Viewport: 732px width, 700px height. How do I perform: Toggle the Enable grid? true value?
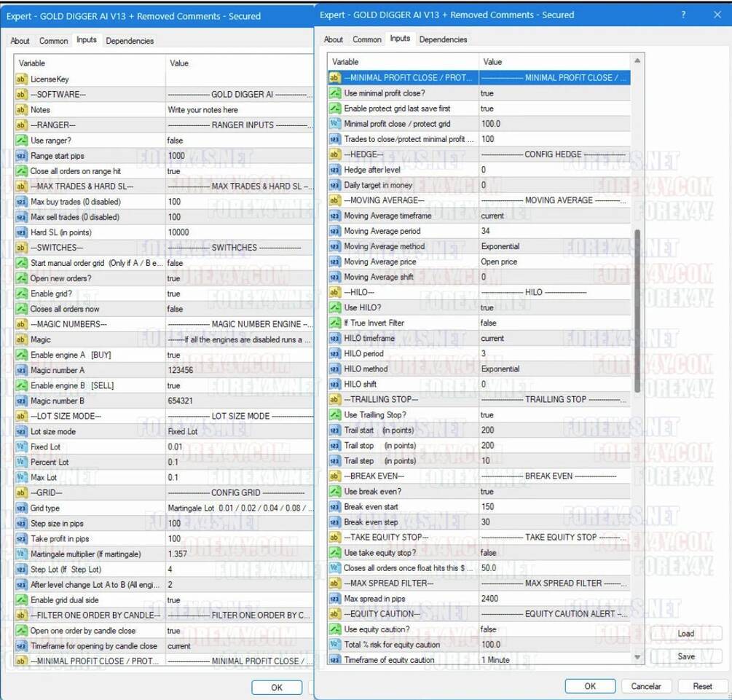coord(239,294)
